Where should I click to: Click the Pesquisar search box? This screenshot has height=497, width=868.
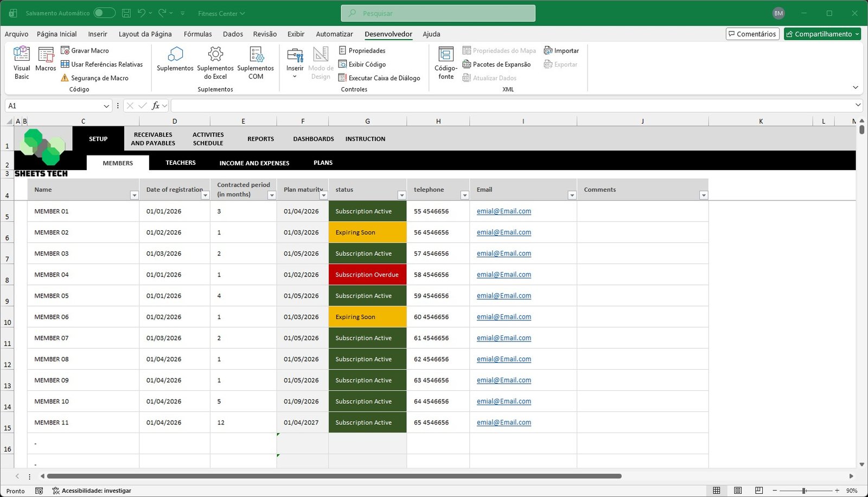(x=438, y=13)
